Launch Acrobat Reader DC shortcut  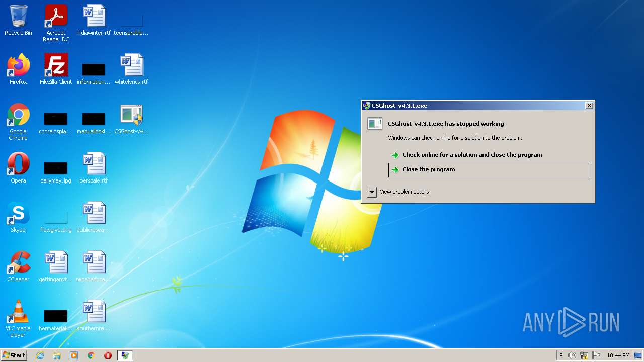[x=56, y=23]
